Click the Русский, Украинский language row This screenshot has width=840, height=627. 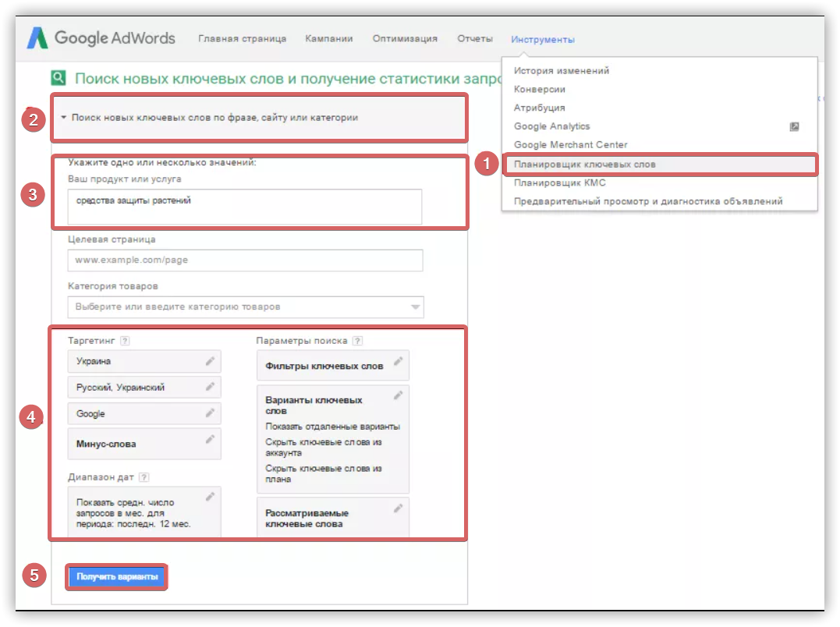144,387
